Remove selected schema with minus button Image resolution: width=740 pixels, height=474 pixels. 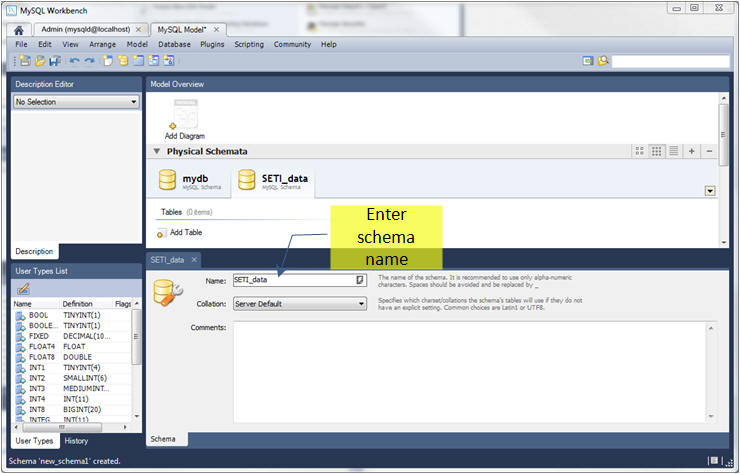pos(709,151)
